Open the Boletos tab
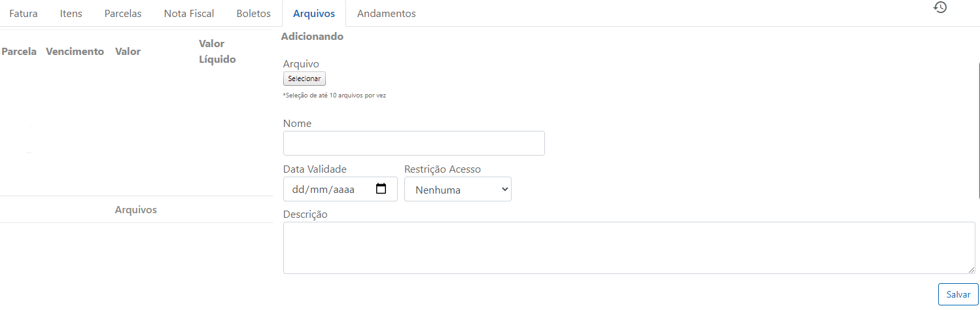Screen dimensions: 980x310 point(253,13)
